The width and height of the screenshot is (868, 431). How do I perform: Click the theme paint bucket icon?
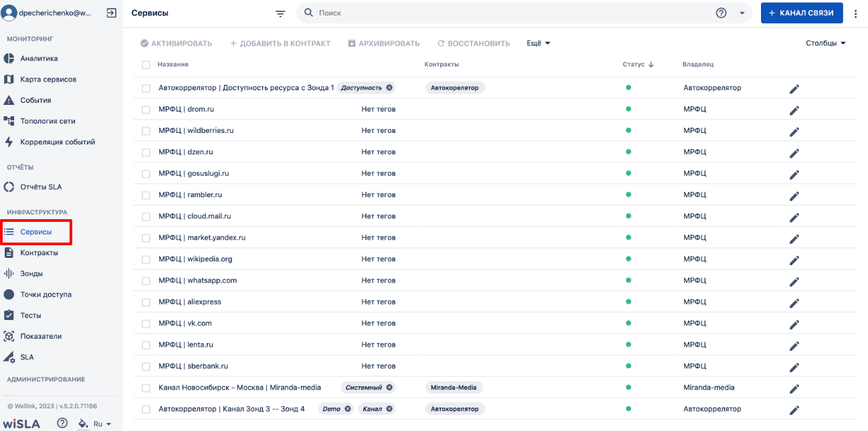point(84,423)
